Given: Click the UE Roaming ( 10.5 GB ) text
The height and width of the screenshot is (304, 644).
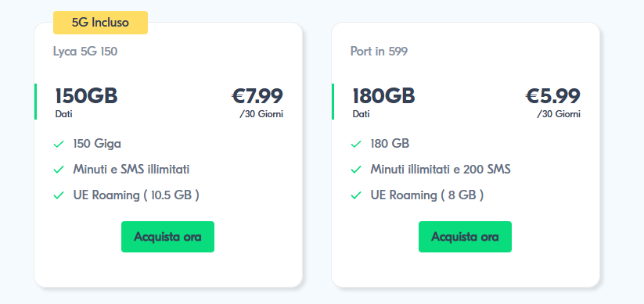Looking at the screenshot, I should click(x=136, y=195).
